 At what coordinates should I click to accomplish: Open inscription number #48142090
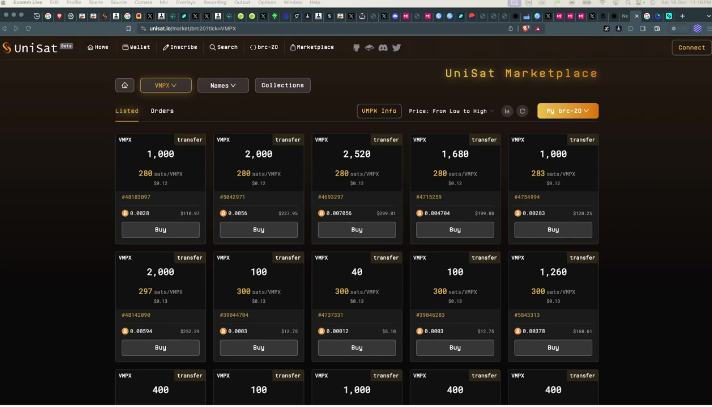click(x=136, y=316)
